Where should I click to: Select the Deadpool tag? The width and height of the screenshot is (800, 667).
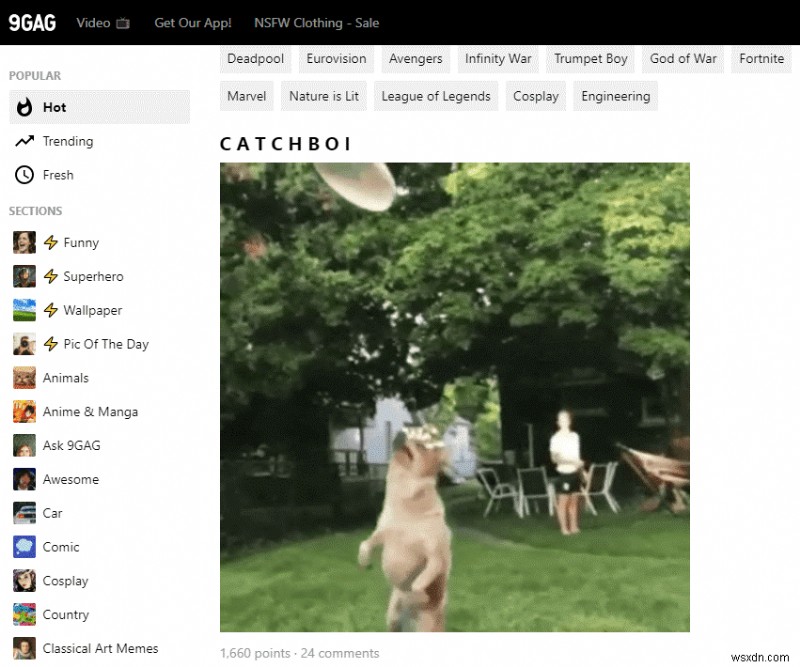pos(256,59)
